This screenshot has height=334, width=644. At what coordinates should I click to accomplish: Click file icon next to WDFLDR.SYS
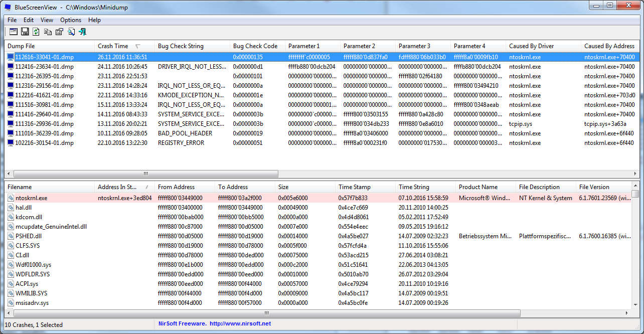(x=11, y=274)
